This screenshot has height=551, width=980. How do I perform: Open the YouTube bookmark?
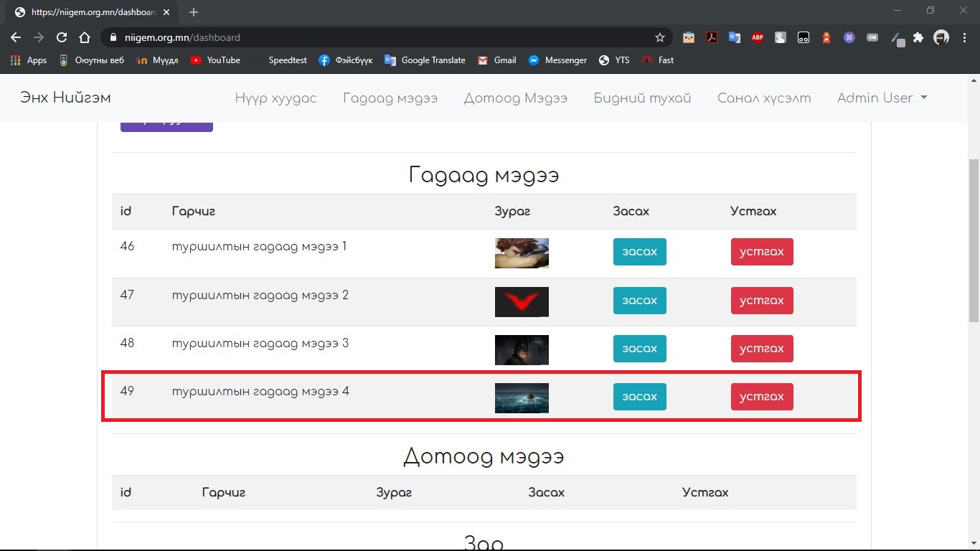point(215,60)
